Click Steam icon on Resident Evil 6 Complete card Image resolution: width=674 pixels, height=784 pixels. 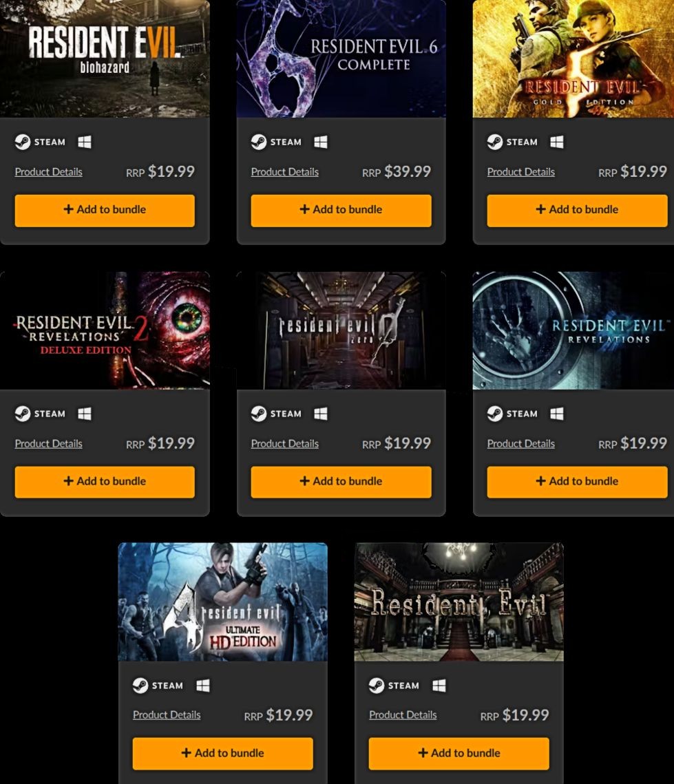pyautogui.click(x=258, y=142)
